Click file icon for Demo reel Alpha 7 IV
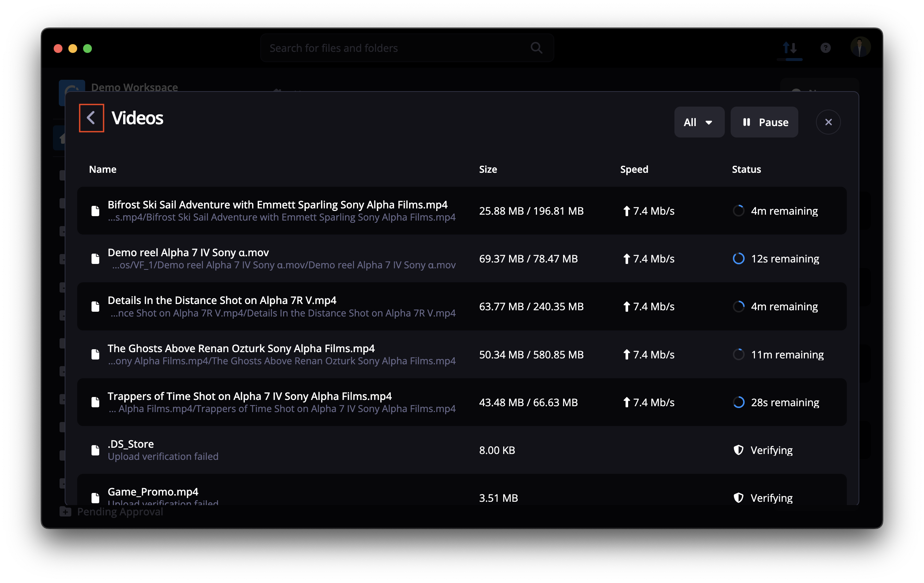The image size is (924, 583). click(95, 259)
